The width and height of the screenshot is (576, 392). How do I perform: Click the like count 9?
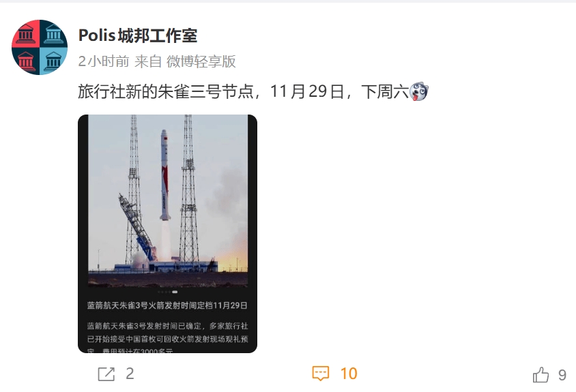coord(562,375)
